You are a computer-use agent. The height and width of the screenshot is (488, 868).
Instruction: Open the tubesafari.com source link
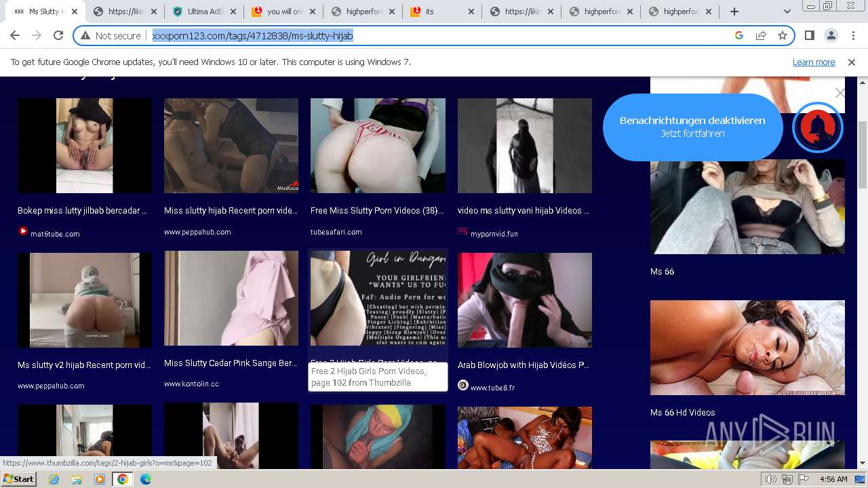pyautogui.click(x=336, y=232)
